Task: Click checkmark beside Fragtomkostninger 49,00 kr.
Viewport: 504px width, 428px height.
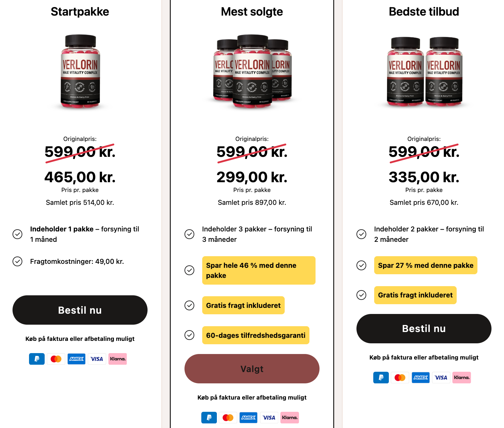Action: tap(17, 261)
